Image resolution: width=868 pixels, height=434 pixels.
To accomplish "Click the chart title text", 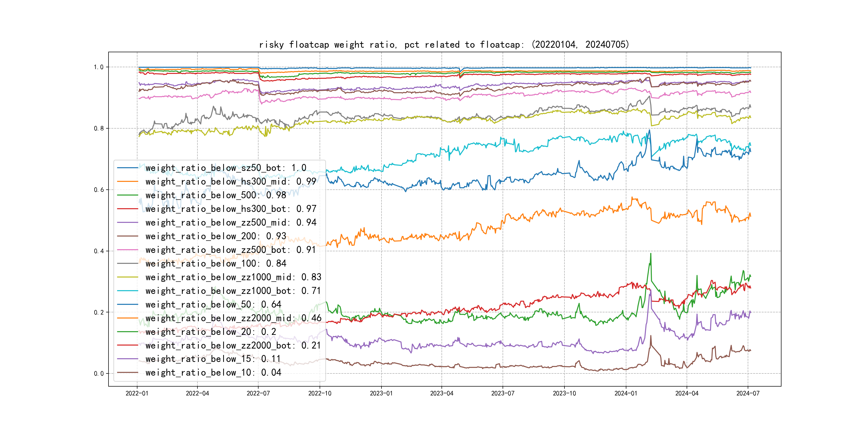I will [x=444, y=44].
